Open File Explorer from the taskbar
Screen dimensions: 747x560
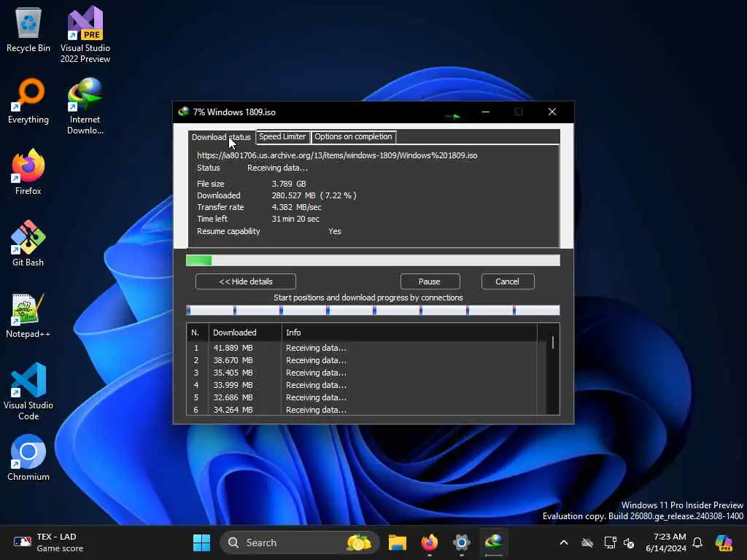(x=398, y=542)
